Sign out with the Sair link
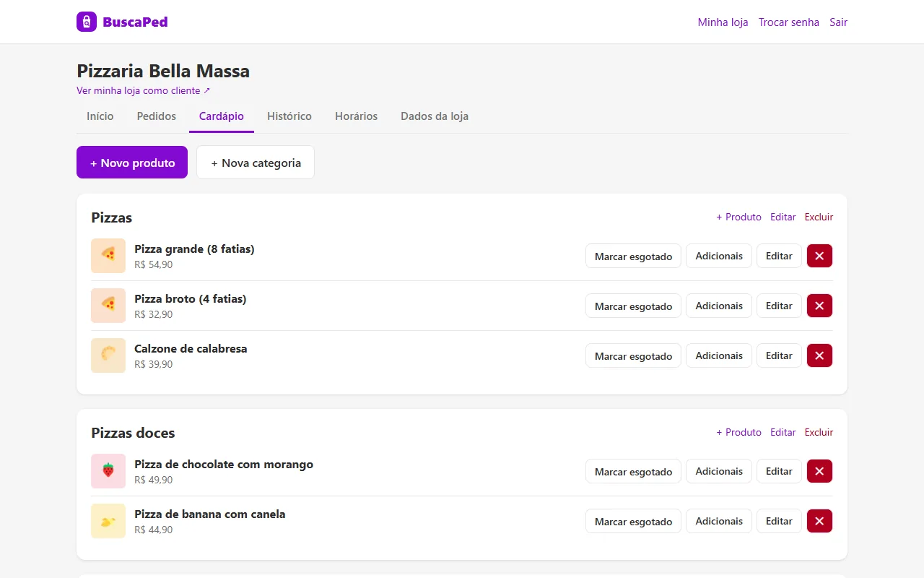 (x=839, y=22)
